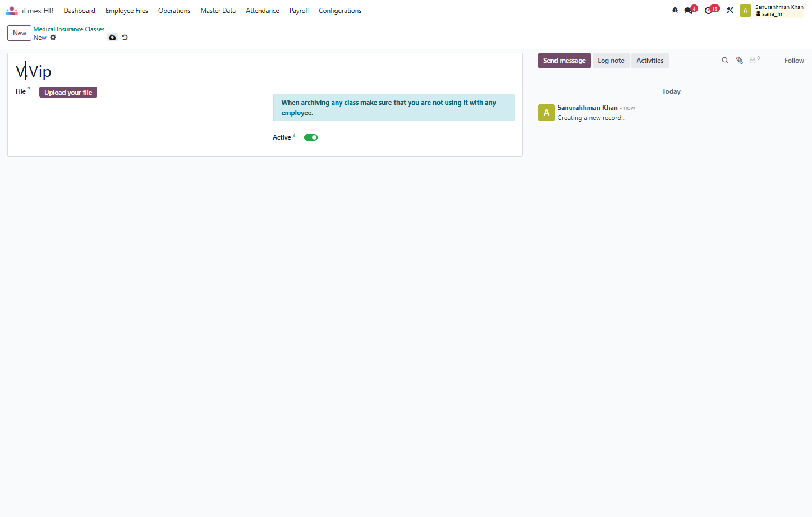Click into the class name field containing V.Vip

point(203,72)
